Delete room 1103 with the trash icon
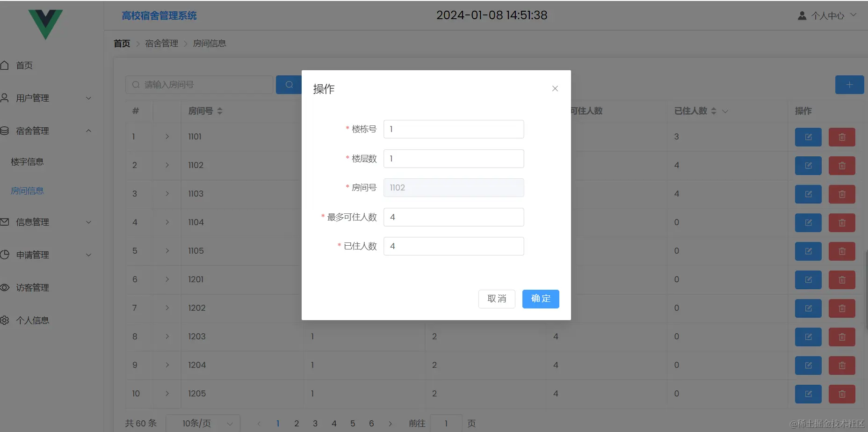The height and width of the screenshot is (432, 868). click(x=842, y=194)
